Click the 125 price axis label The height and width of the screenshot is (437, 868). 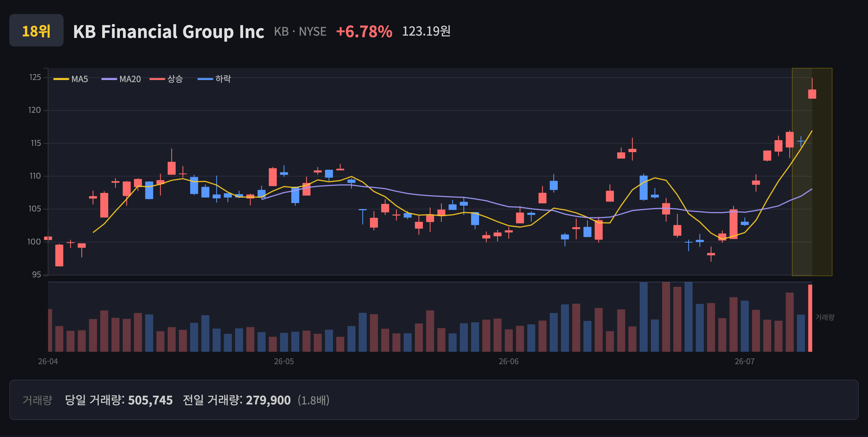coord(35,77)
